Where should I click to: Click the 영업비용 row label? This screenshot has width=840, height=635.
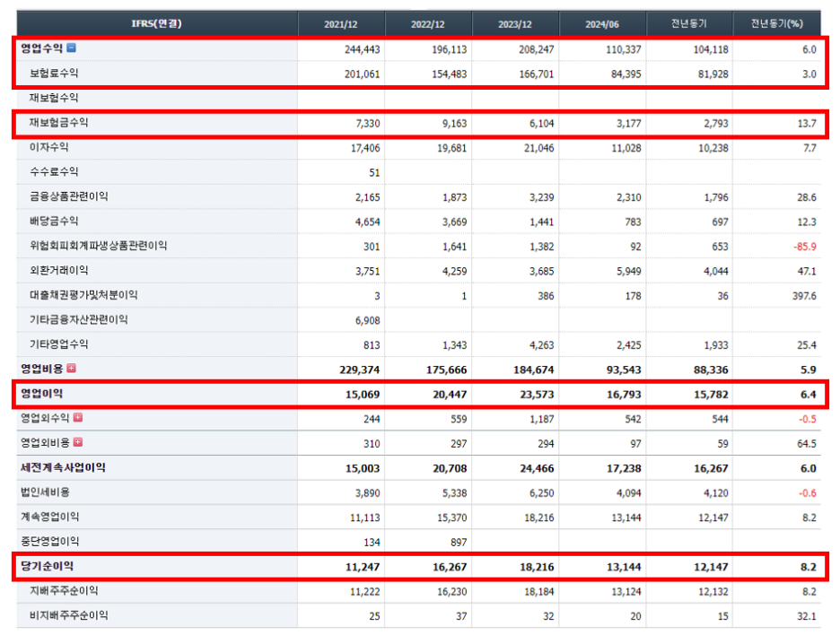[x=42, y=369]
